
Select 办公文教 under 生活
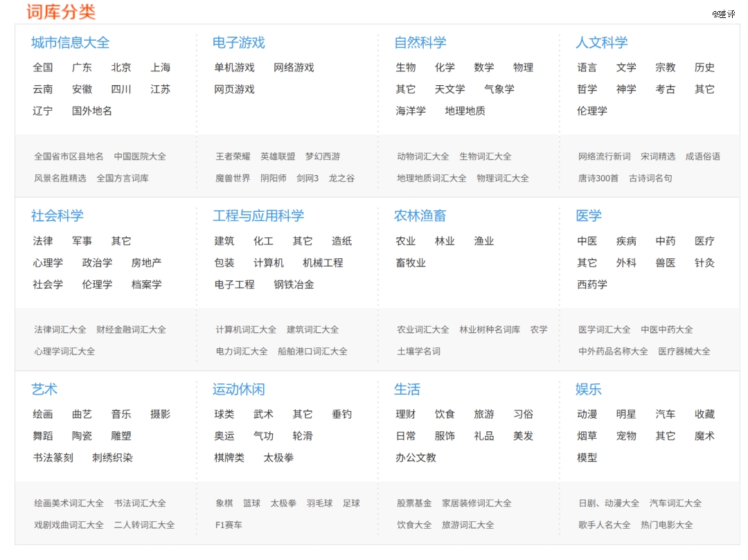pos(416,458)
